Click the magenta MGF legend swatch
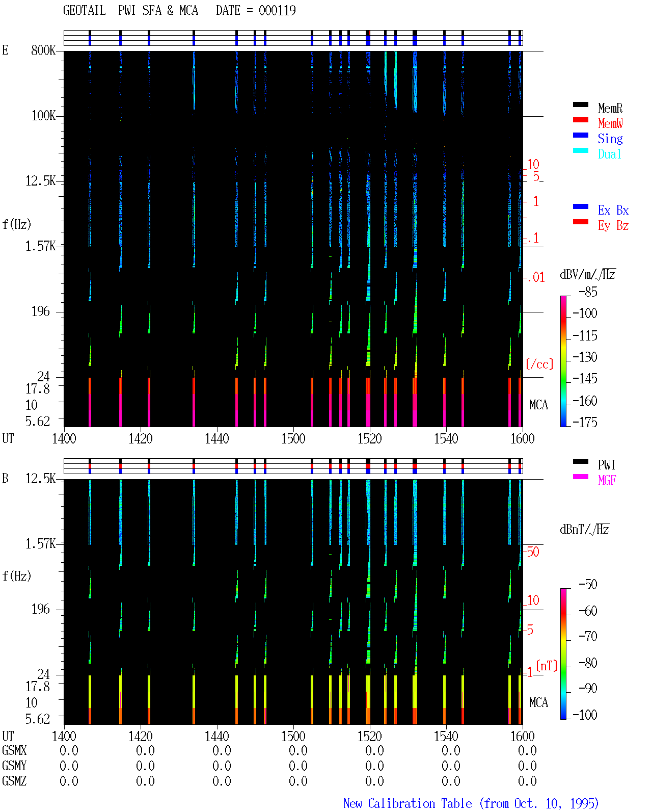 click(581, 477)
